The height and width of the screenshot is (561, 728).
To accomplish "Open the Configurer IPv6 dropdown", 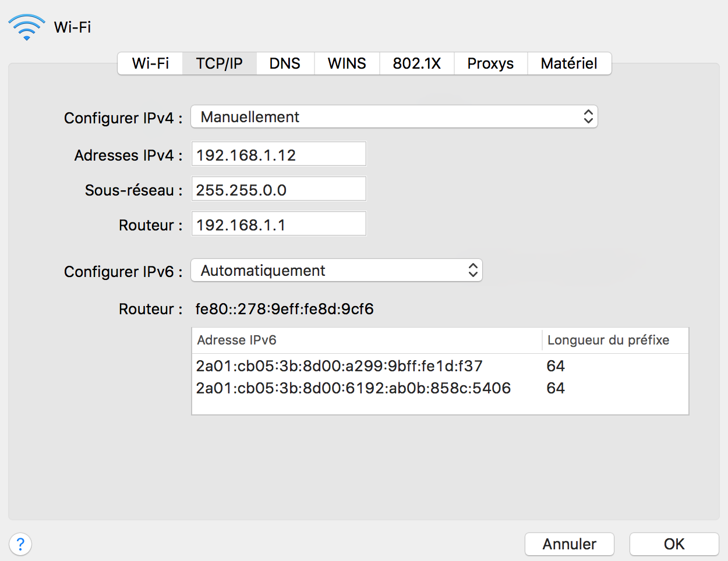I will pyautogui.click(x=337, y=271).
